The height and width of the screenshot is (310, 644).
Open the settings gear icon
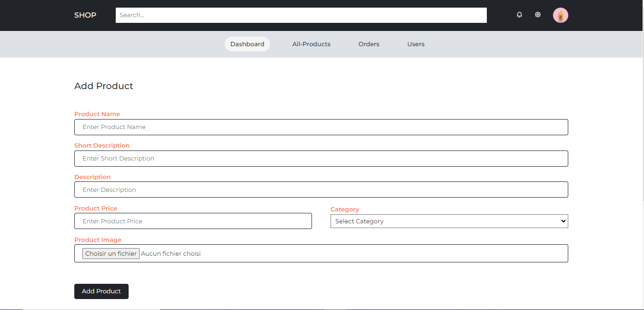click(537, 15)
